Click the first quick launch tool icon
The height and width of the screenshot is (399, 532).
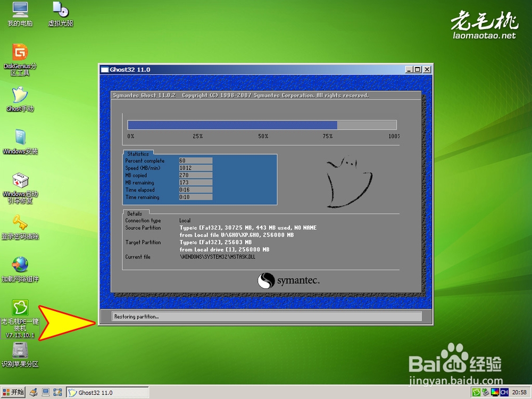[34, 393]
